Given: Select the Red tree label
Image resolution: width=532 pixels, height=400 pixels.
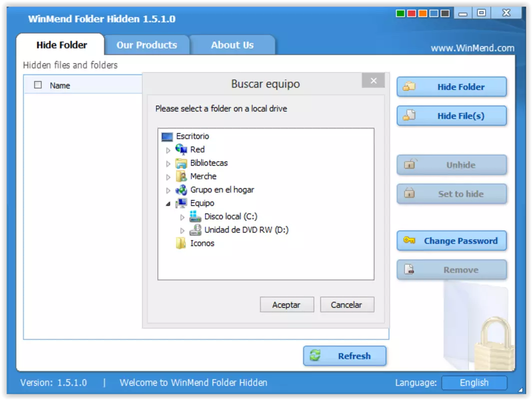Looking at the screenshot, I should tap(197, 149).
